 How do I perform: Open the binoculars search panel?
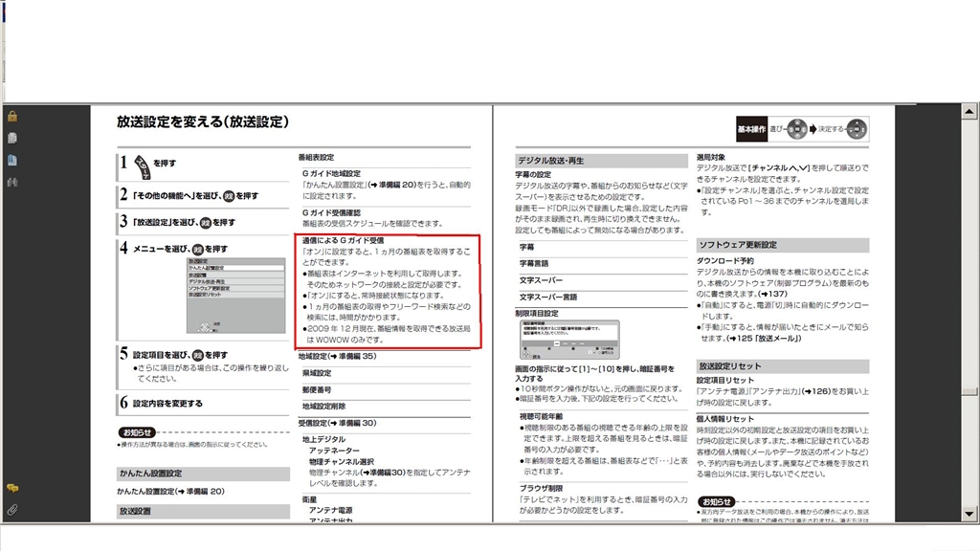(11, 183)
